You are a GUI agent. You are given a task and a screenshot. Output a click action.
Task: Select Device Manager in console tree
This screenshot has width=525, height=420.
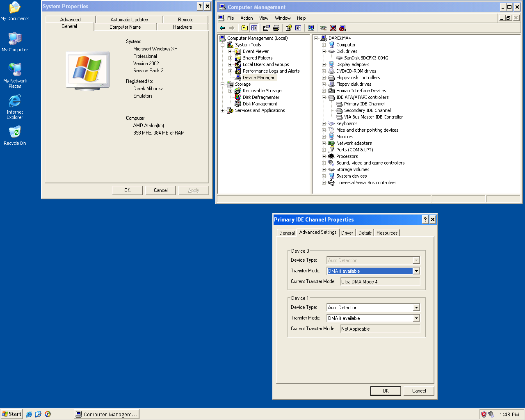pos(258,78)
